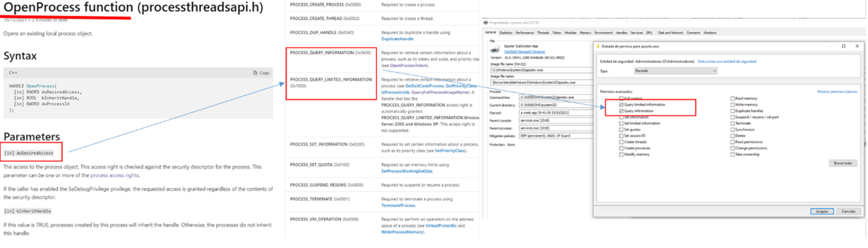Viewport: 868px width, 248px height.
Task: Click the Current directory field
Action: pyautogui.click(x=557, y=105)
